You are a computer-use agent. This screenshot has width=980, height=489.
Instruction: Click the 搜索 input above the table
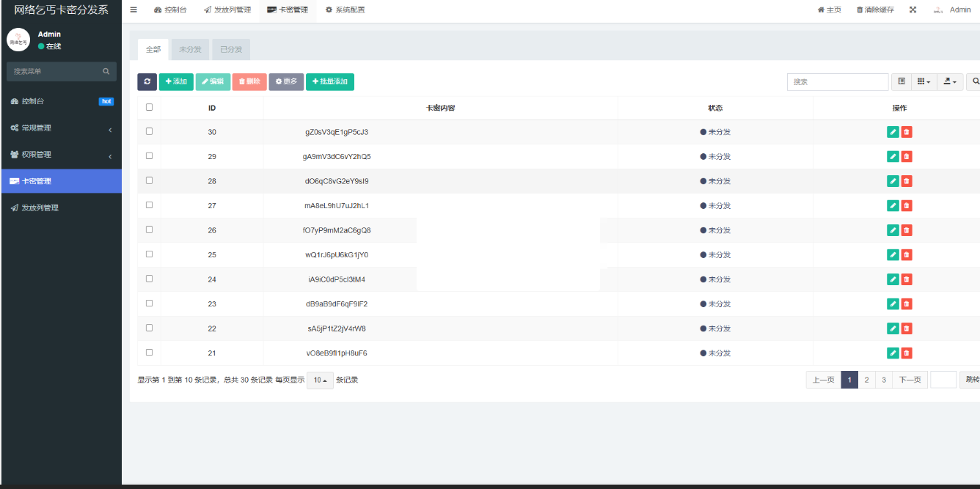point(838,81)
